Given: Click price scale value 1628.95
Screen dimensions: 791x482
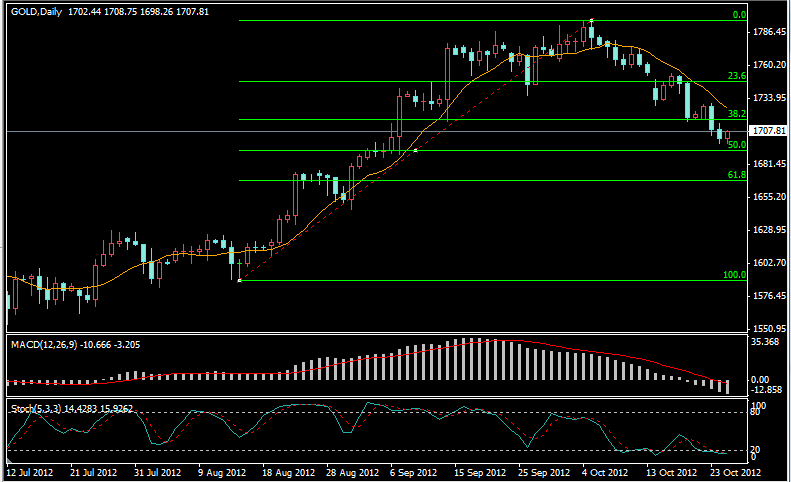Looking at the screenshot, I should click(769, 230).
